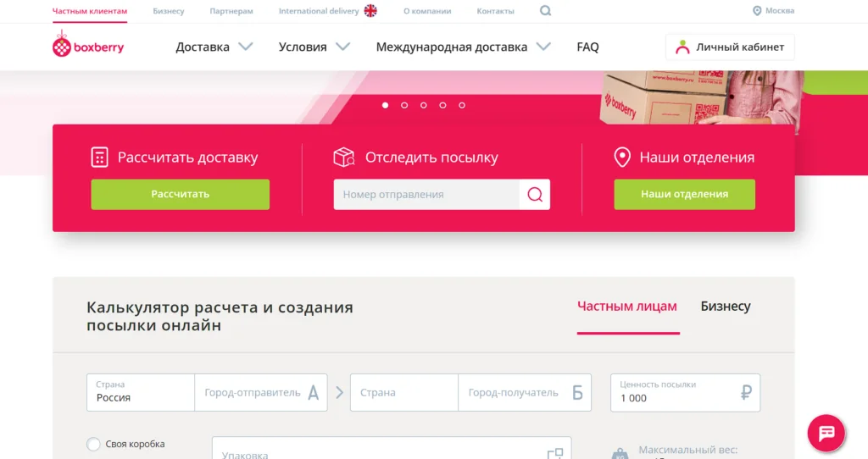Open site search magnifier icon
Image resolution: width=868 pixels, height=459 pixels.
tap(545, 10)
